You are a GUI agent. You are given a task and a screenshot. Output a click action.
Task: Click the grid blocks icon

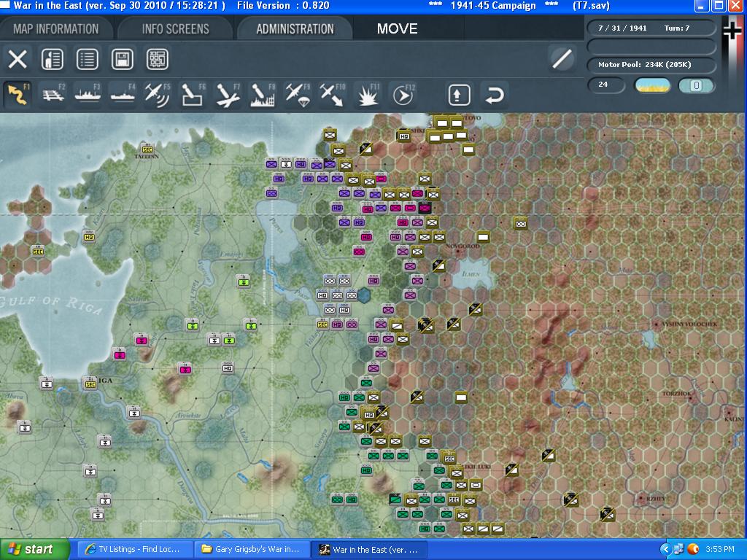pyautogui.click(x=158, y=60)
